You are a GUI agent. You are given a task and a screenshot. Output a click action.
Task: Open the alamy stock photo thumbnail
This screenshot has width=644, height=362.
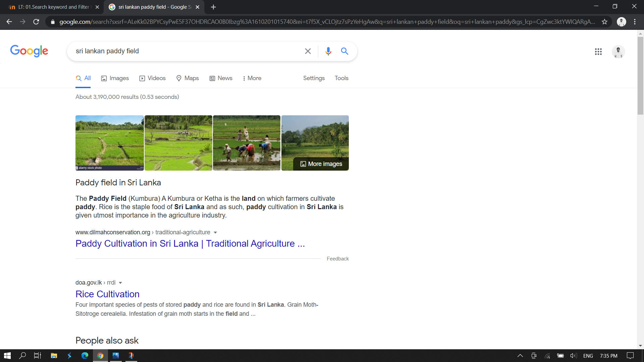pyautogui.click(x=110, y=143)
